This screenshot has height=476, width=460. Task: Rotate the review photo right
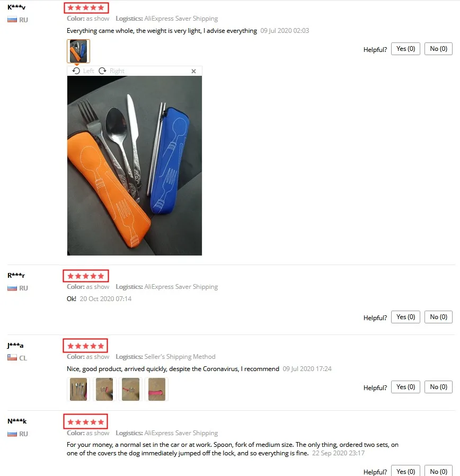click(x=111, y=70)
